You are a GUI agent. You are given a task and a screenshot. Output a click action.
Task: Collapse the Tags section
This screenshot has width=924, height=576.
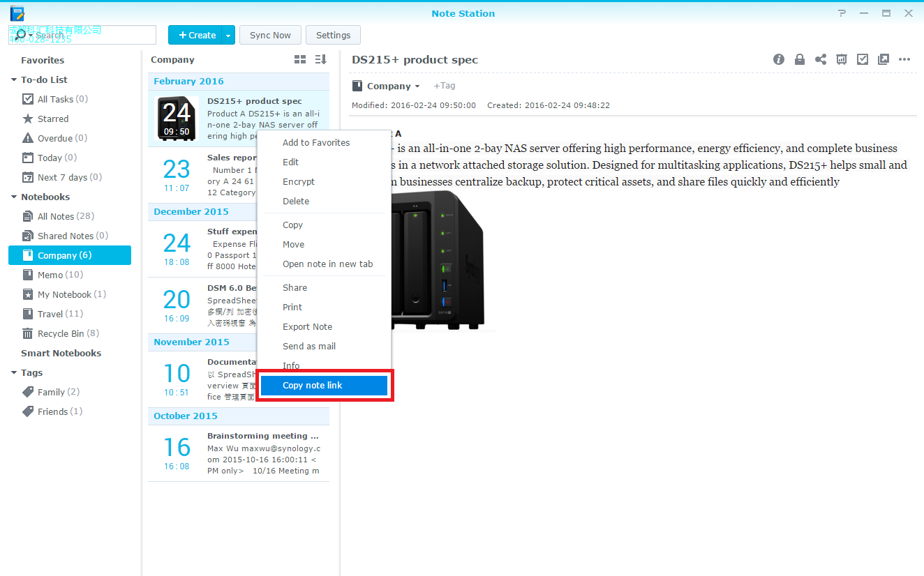(x=14, y=372)
